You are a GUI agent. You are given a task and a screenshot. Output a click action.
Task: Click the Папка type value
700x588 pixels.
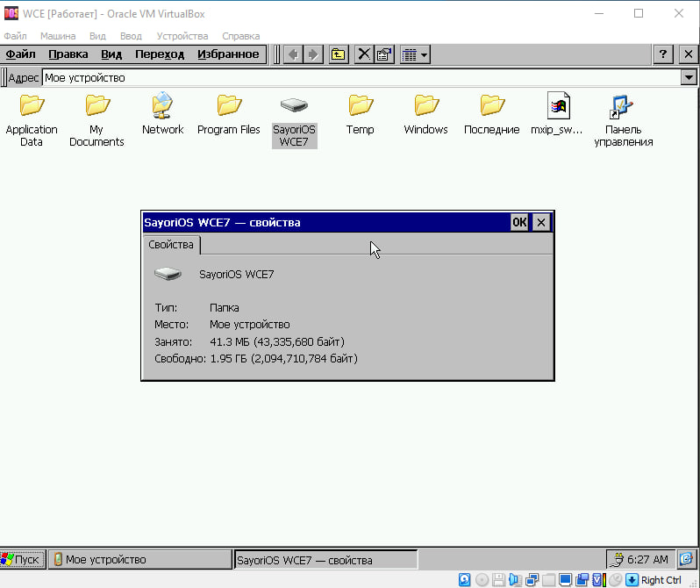(224, 308)
